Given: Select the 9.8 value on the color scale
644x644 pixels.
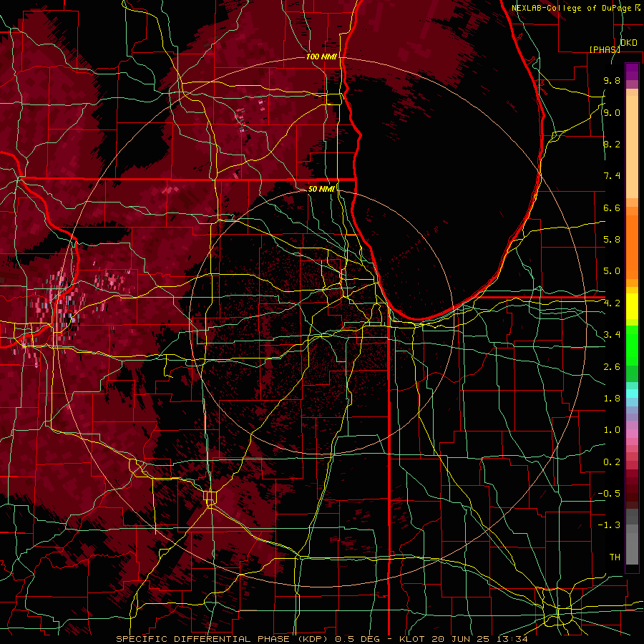Looking at the screenshot, I should [612, 80].
